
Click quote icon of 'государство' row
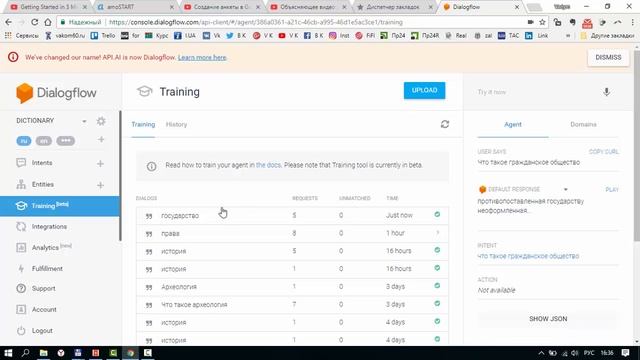pyautogui.click(x=149, y=216)
